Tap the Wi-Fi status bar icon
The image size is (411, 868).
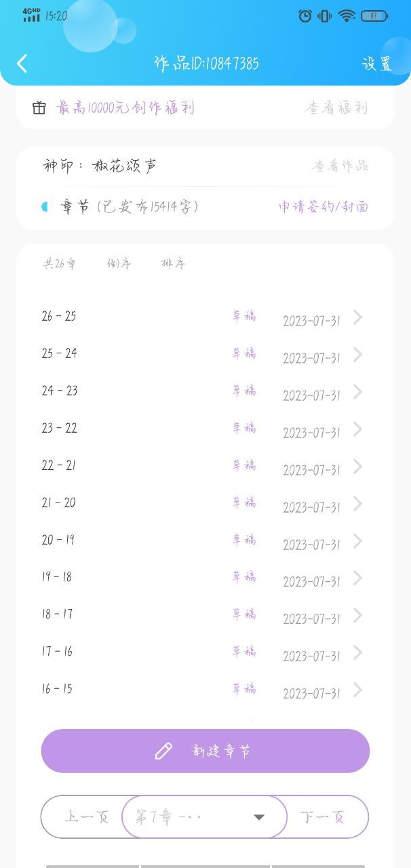(x=347, y=16)
